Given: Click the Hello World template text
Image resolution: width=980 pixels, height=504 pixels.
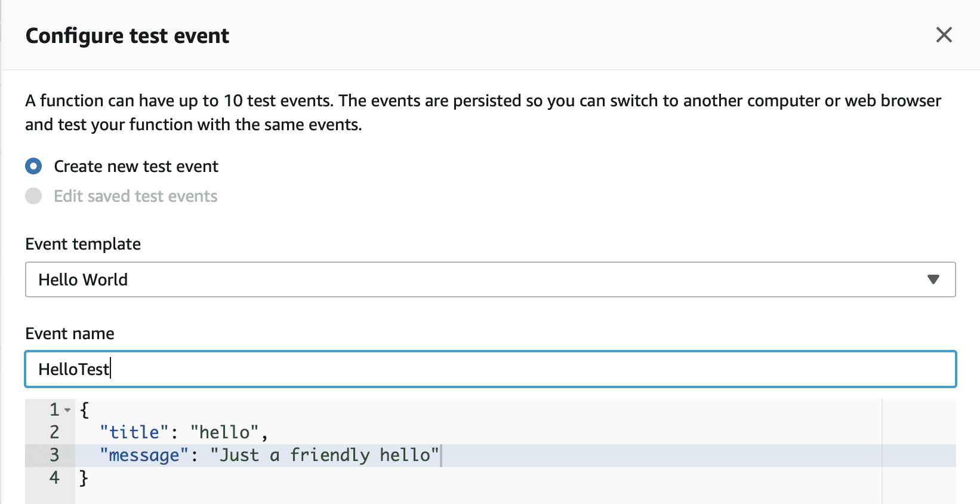Looking at the screenshot, I should (83, 279).
